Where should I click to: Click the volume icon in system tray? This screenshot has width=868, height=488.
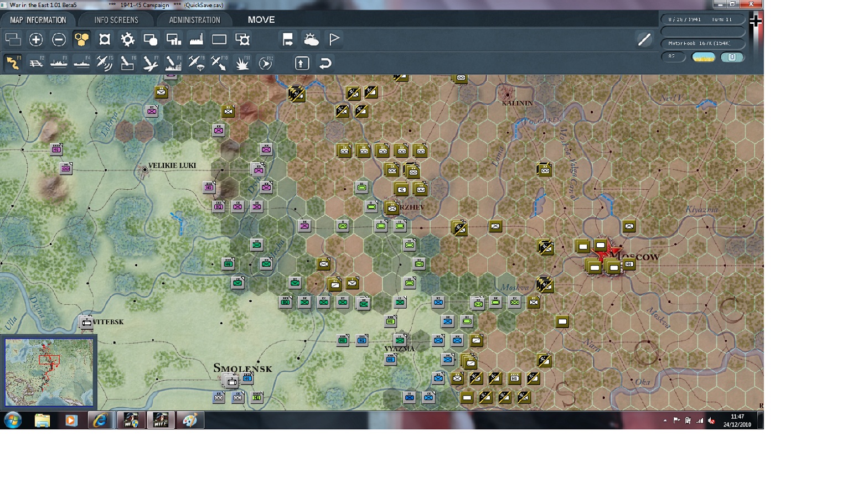[x=711, y=420]
